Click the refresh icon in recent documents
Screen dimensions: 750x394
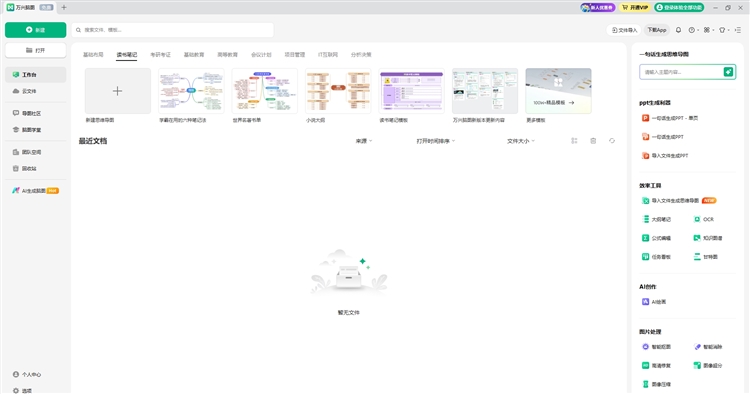point(612,141)
